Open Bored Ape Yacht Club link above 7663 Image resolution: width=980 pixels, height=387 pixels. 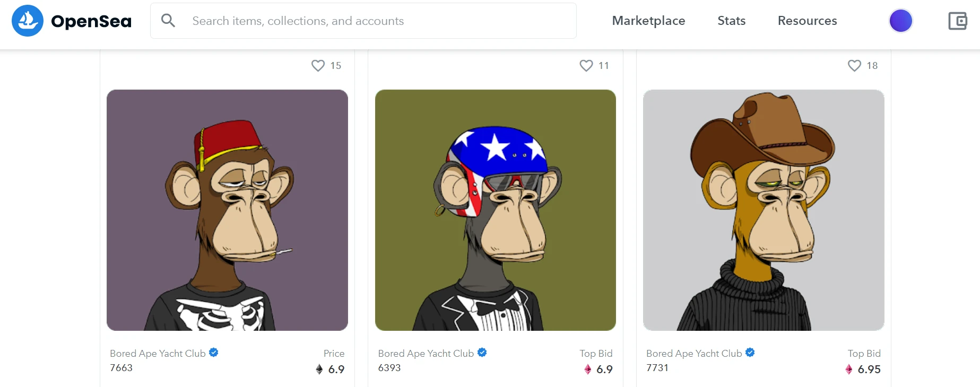[158, 354]
